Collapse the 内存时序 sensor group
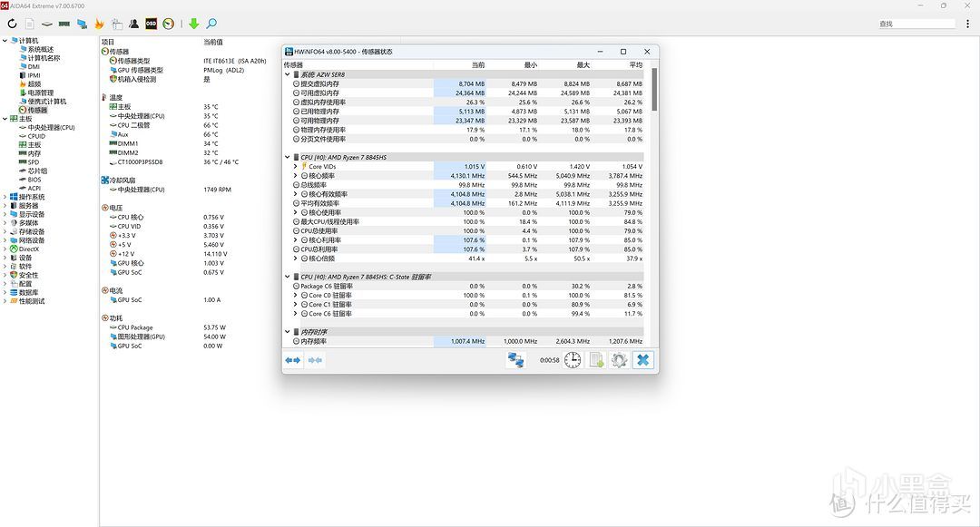Image resolution: width=980 pixels, height=527 pixels. pos(288,332)
